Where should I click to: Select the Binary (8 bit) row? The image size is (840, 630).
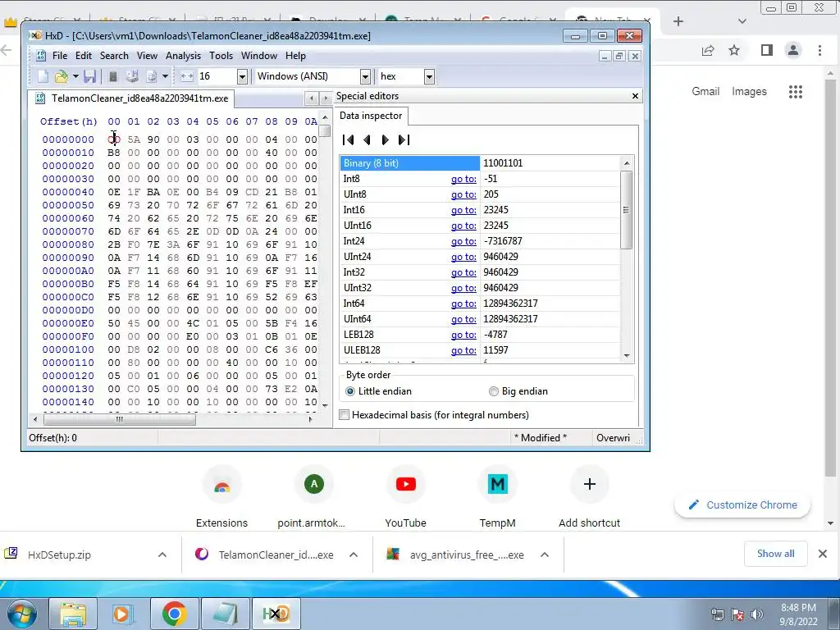(479, 163)
